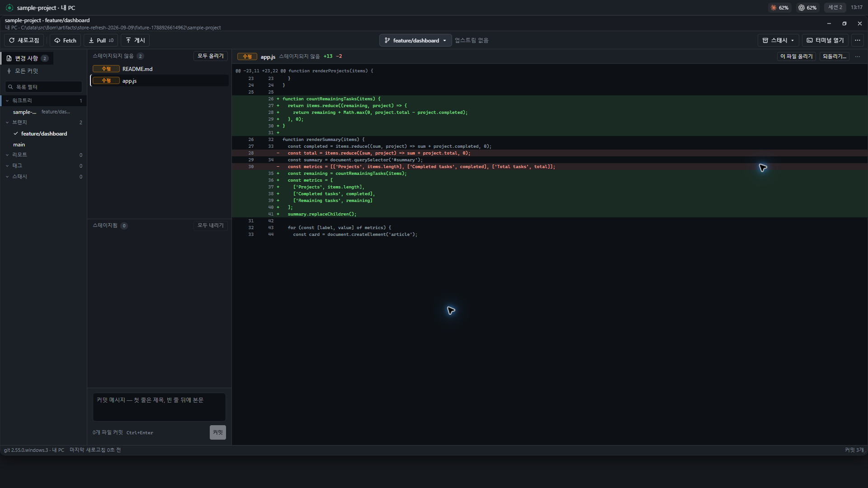Image resolution: width=868 pixels, height=488 pixels.
Task: Click the 수정 badge next to README.md
Action: pos(106,69)
